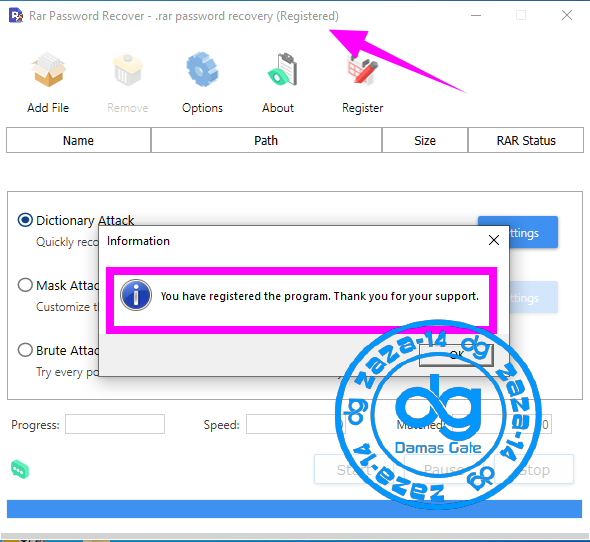Close the Rar Password Recover window
The width and height of the screenshot is (590, 542).
pos(567,15)
